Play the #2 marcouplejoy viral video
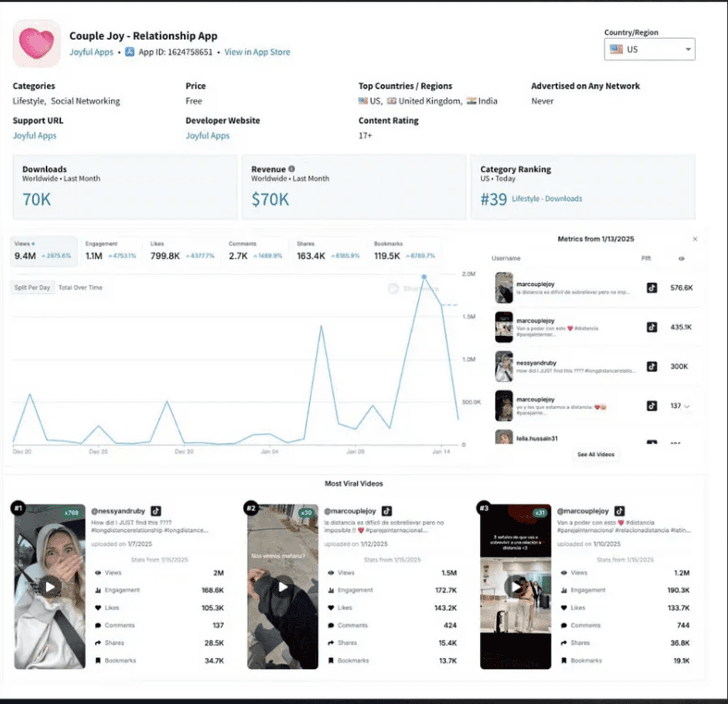Image resolution: width=728 pixels, height=704 pixels. pyautogui.click(x=283, y=587)
